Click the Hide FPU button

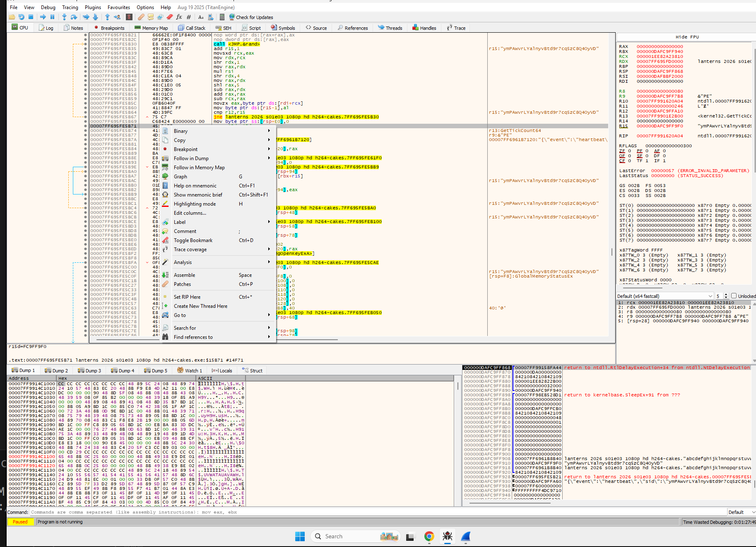point(687,37)
